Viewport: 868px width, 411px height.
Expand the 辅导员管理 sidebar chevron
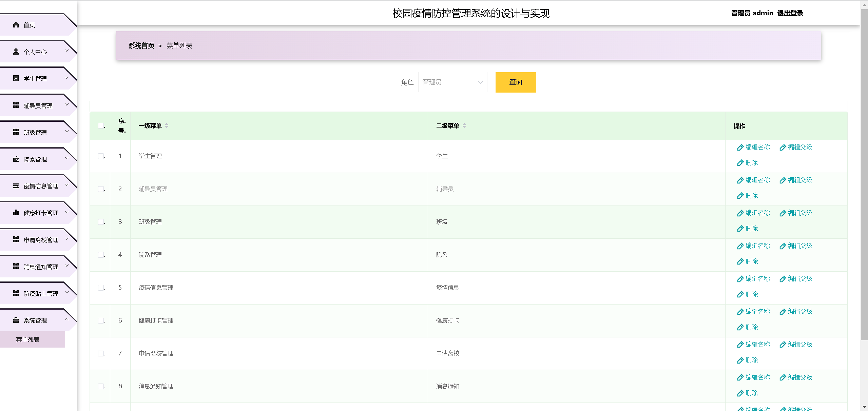coord(67,104)
